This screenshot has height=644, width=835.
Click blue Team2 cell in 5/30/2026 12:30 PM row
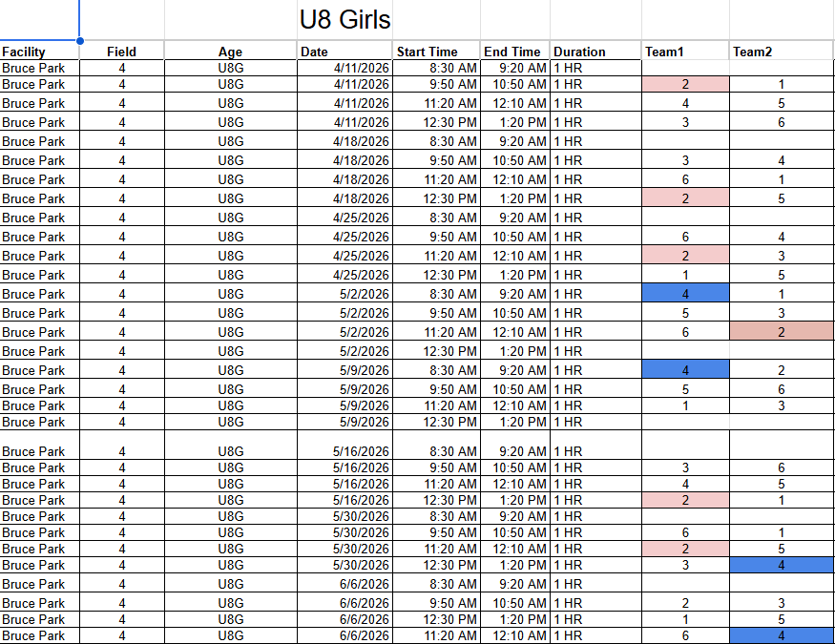pos(781,565)
